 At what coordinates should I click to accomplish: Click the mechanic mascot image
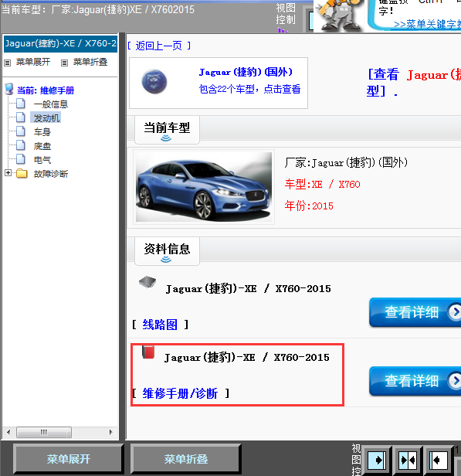pos(339,15)
